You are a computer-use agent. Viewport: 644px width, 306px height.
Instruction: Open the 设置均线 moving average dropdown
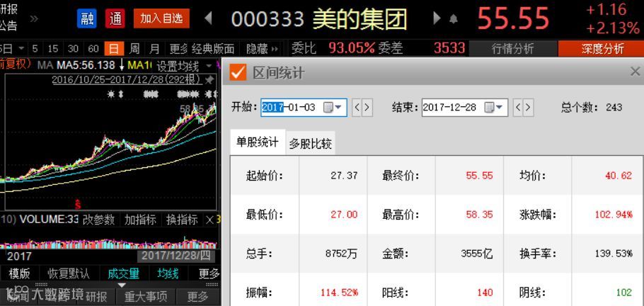tap(184, 66)
